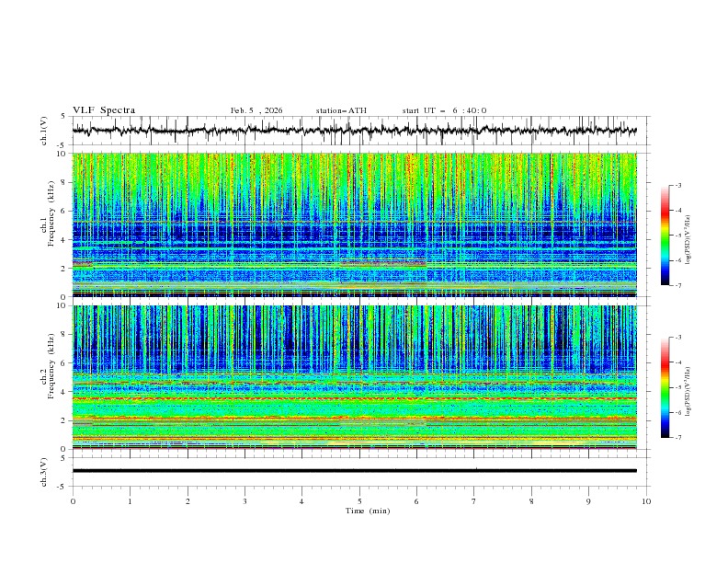
Task: Click the "Time (min)" x-axis label
Action: pos(368,511)
